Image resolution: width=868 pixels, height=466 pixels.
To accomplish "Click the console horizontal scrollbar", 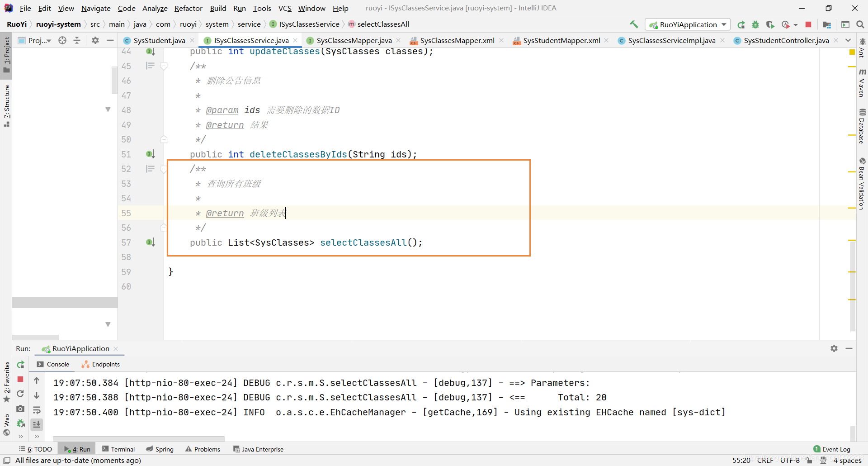I will 139,438.
